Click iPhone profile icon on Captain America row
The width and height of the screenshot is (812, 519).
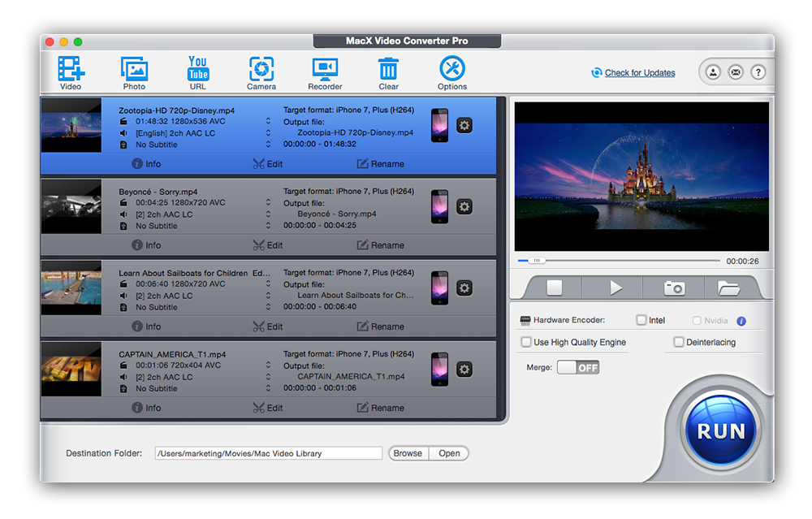[439, 370]
